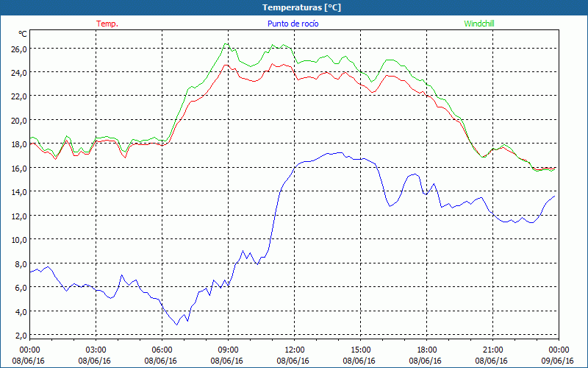Click the 14,0 y-axis value
This screenshot has width=588, height=368.
coord(19,192)
